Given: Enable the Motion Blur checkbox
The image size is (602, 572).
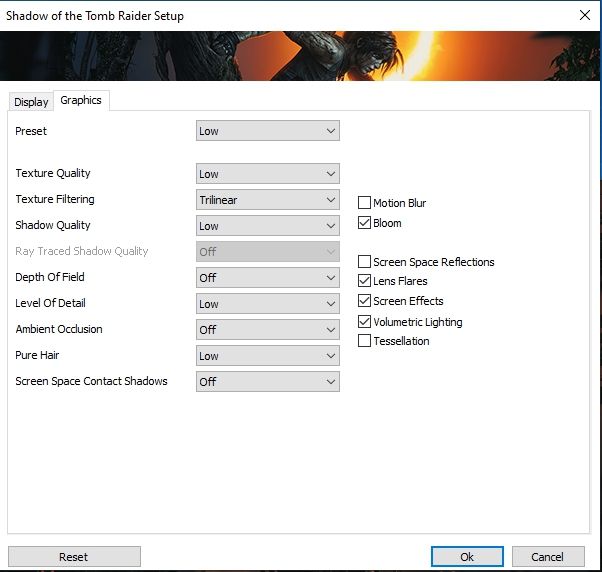Looking at the screenshot, I should tap(364, 203).
